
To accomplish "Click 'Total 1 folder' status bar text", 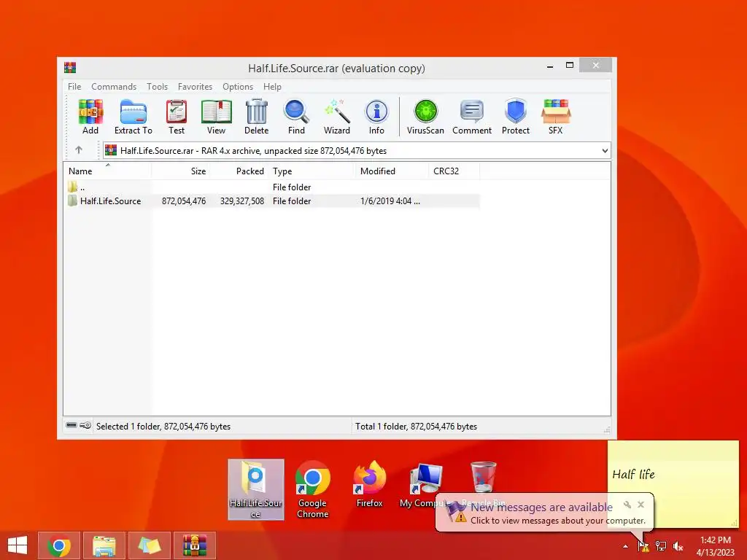I will (416, 426).
